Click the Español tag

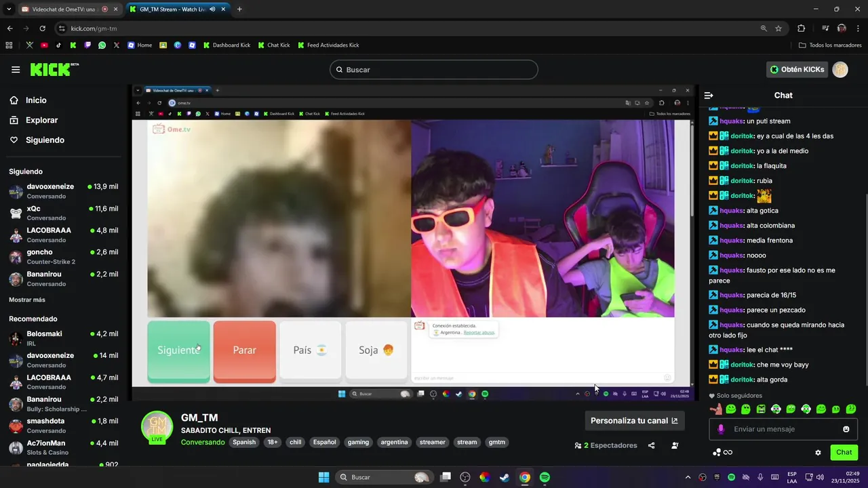(324, 442)
